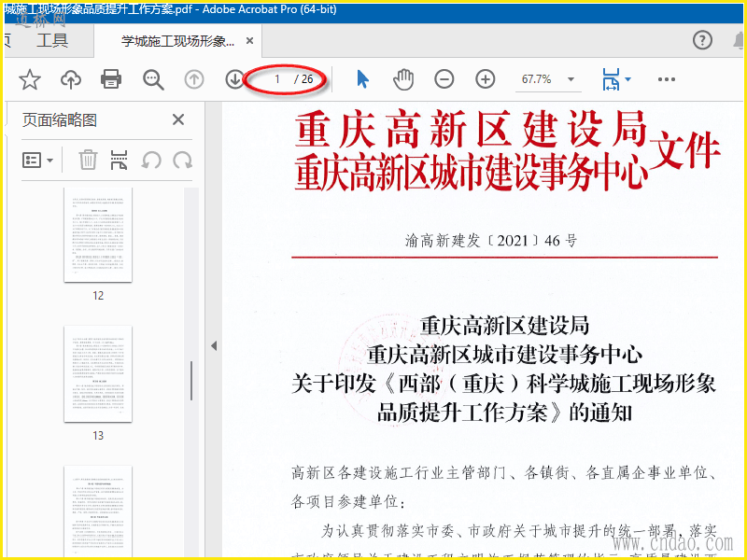The image size is (747, 560).
Task: Click the notification bell icon
Action: coord(739,40)
